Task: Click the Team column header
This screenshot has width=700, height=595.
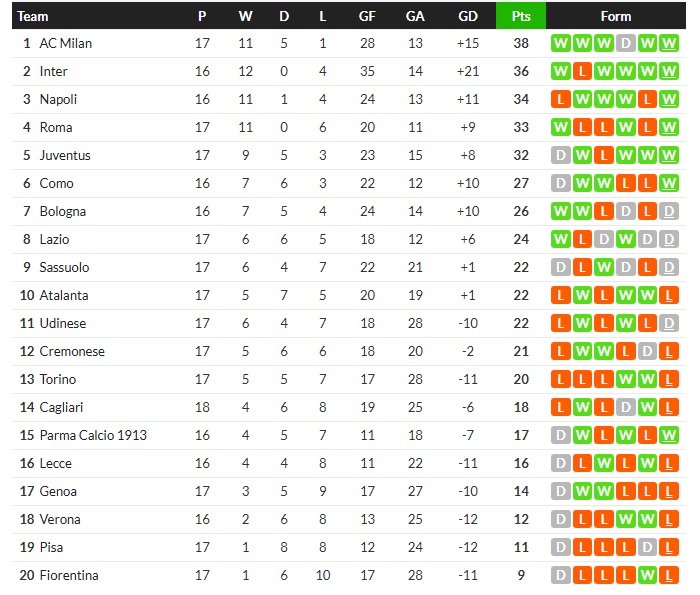Action: pos(33,16)
